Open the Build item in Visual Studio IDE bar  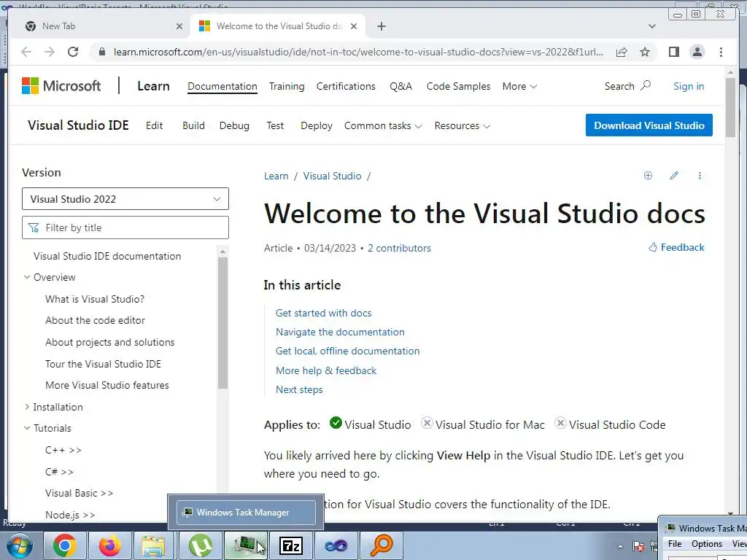[x=193, y=125]
